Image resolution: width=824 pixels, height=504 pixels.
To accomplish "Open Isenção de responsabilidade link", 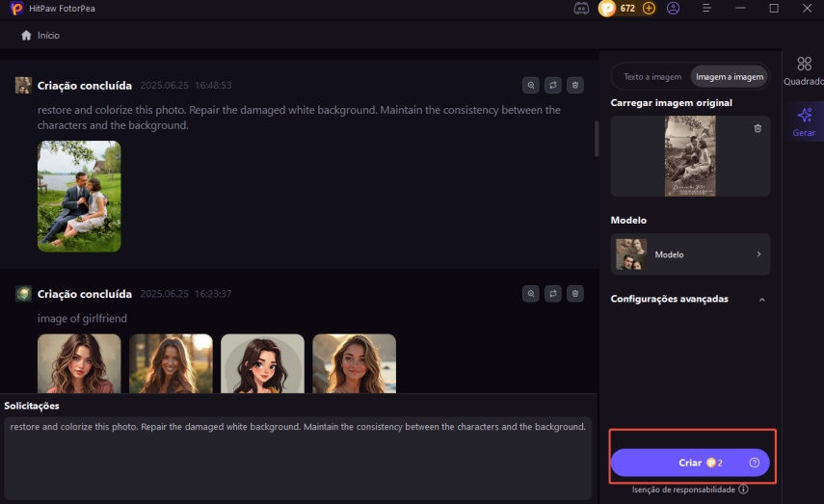I will 683,490.
